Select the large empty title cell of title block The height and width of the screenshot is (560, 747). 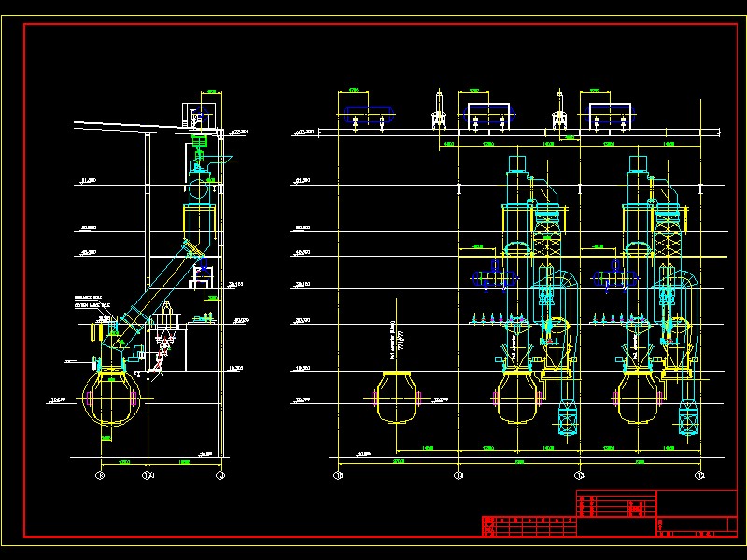point(697,503)
